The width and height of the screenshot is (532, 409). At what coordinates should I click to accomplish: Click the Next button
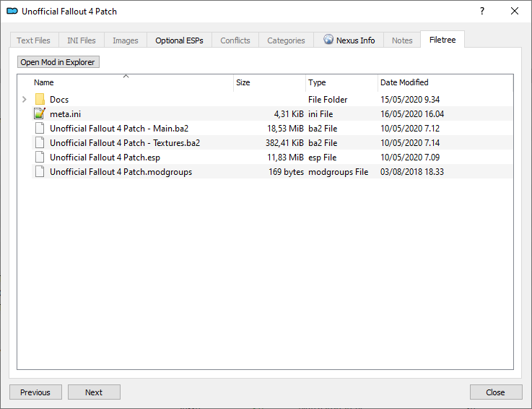(x=94, y=392)
